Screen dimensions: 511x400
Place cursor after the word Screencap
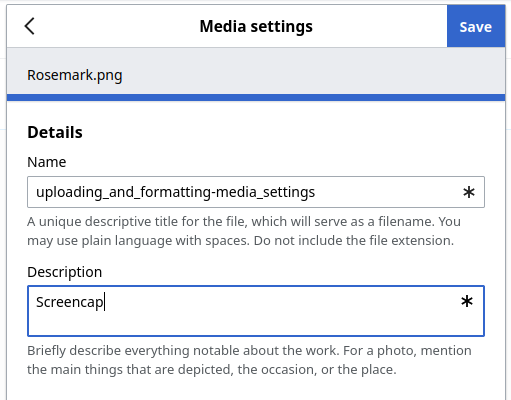(105, 302)
